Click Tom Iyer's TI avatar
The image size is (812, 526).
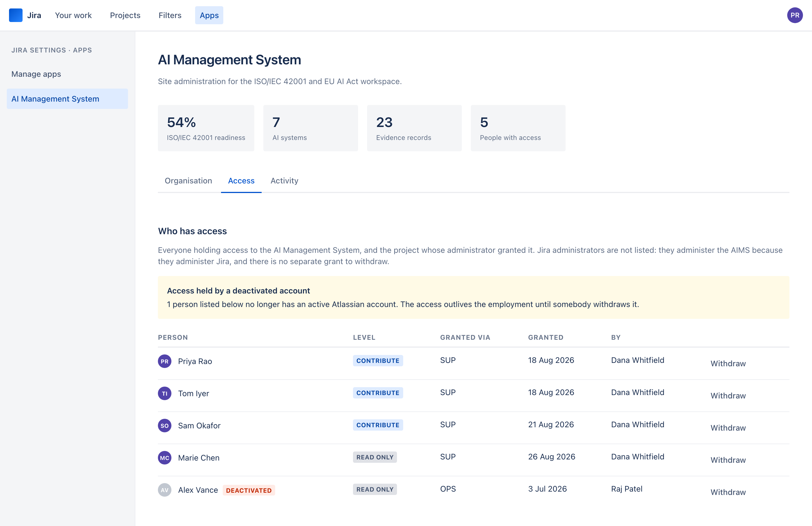point(164,393)
